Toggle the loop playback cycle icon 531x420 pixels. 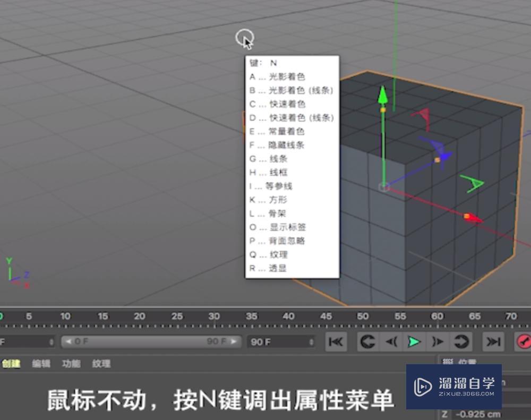[x=461, y=341]
